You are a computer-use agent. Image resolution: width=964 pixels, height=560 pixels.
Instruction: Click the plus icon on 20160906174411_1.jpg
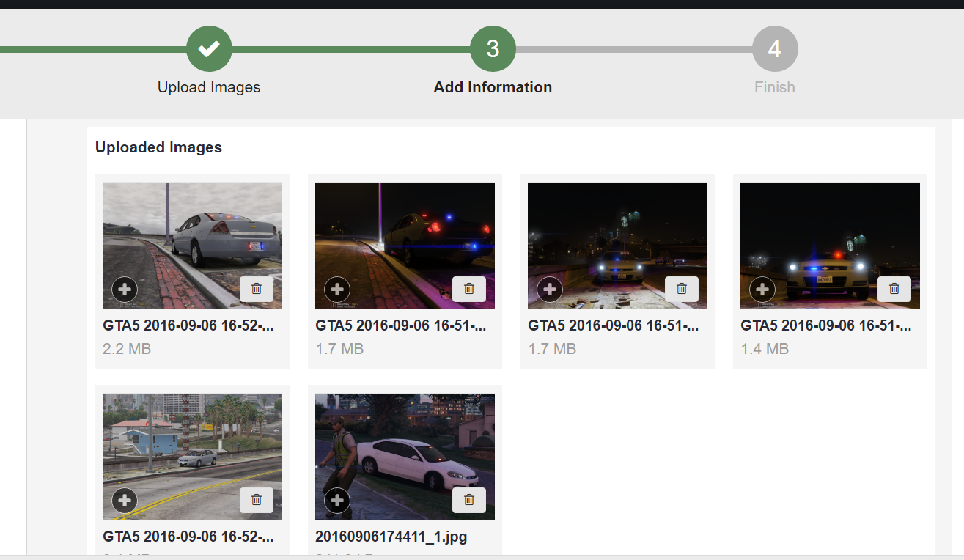tap(337, 501)
